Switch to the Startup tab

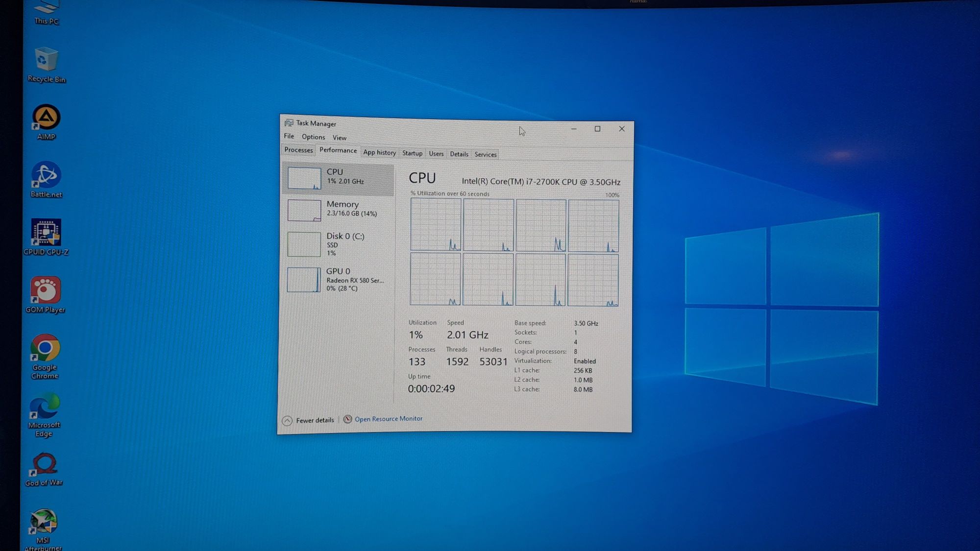tap(412, 153)
